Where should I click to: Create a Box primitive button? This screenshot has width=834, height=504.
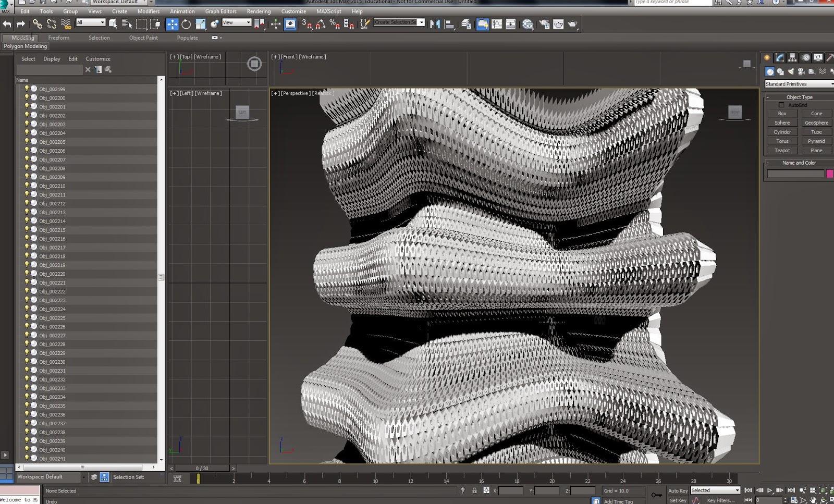[x=782, y=114]
